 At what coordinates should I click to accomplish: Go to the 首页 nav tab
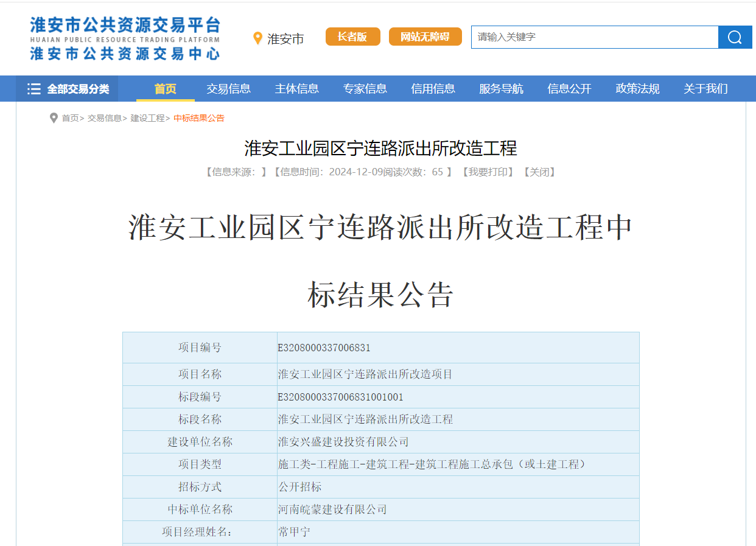(165, 89)
